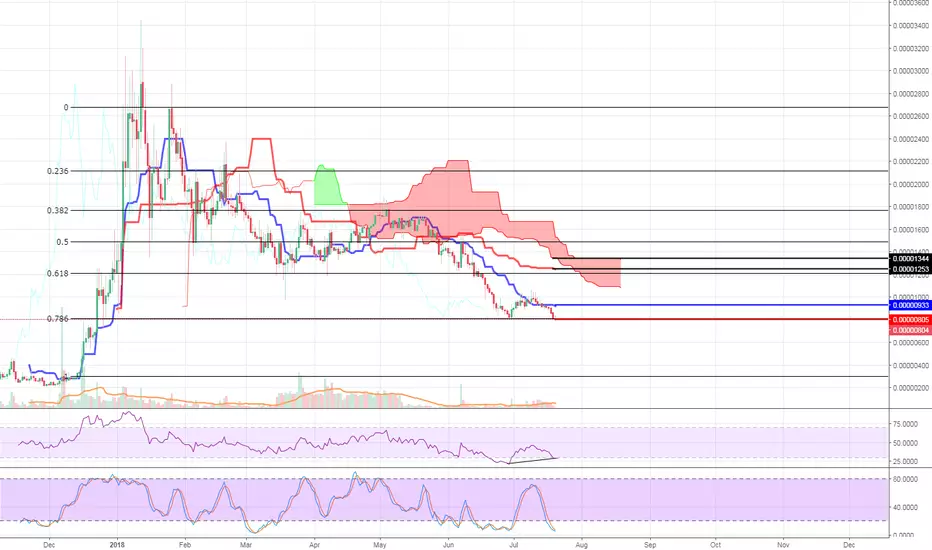Click the RSI 25.0000 scale value
932x550 pixels.
[x=905, y=461]
